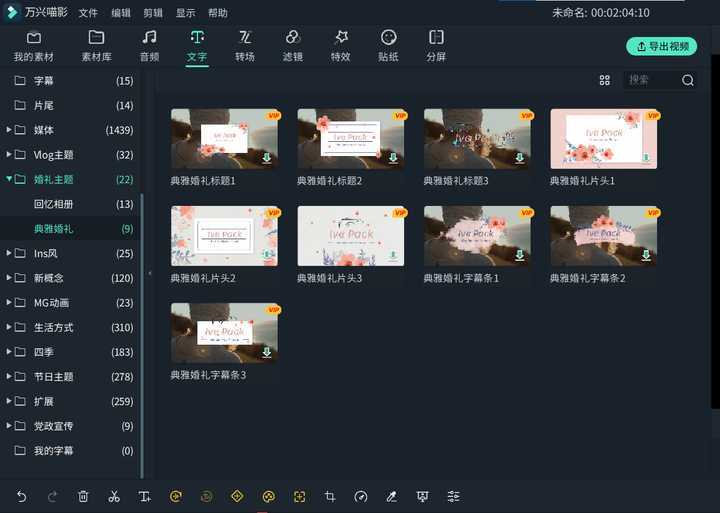
Task: Open the 贴纸 stickers tab
Action: coord(388,46)
